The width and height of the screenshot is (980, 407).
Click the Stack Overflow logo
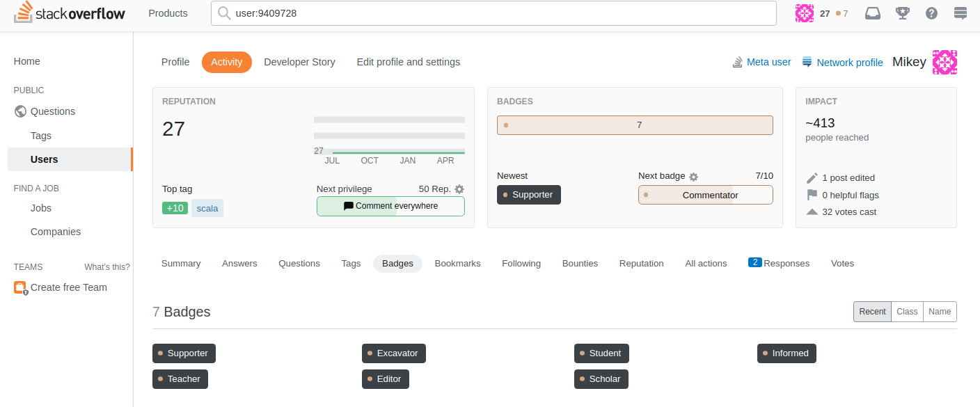tap(68, 13)
